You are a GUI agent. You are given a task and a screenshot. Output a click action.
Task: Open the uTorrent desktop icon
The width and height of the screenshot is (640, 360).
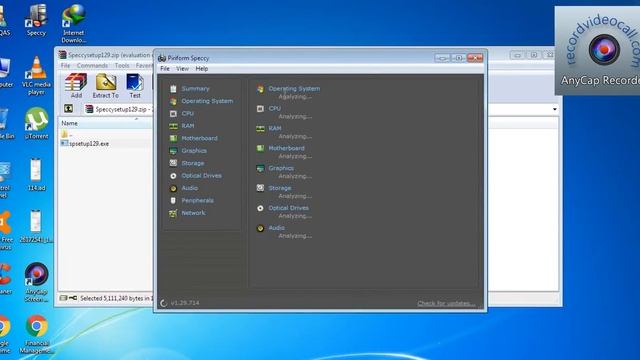click(36, 123)
